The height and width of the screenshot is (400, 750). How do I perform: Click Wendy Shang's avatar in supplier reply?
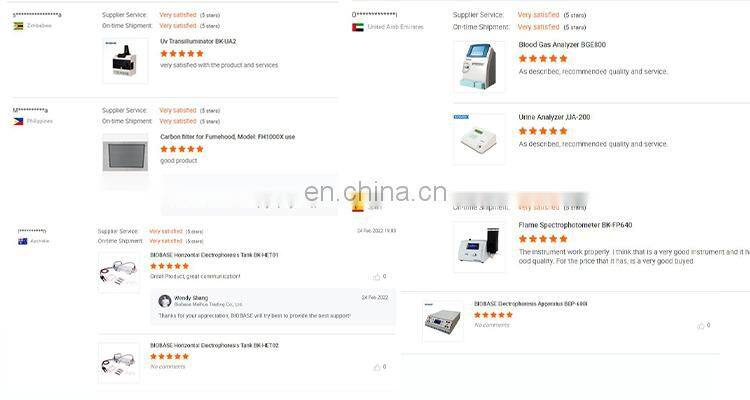tap(165, 300)
